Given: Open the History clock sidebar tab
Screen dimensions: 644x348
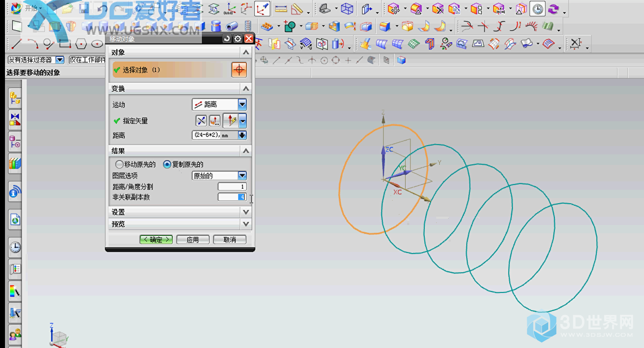Looking at the screenshot, I should 15,248.
